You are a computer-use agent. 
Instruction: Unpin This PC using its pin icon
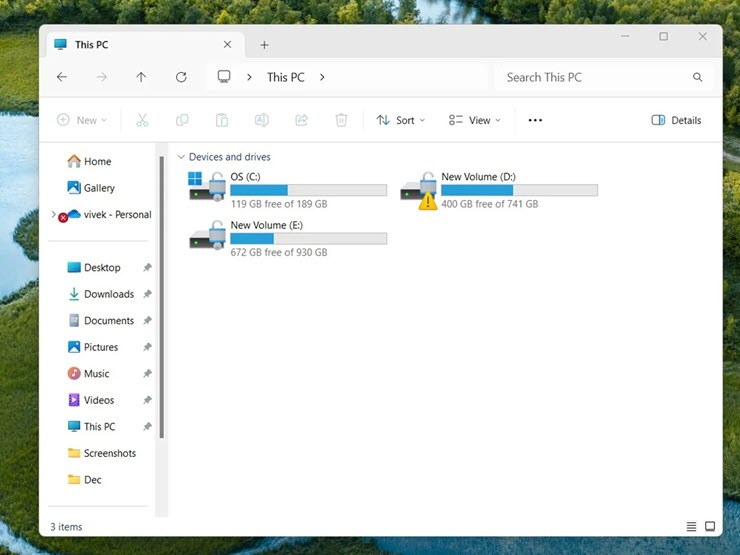(x=147, y=426)
